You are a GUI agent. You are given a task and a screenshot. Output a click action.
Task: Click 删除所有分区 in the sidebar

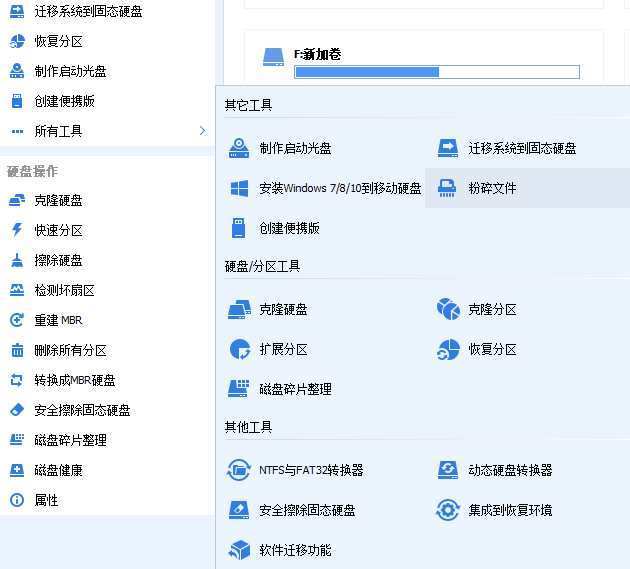click(x=70, y=350)
